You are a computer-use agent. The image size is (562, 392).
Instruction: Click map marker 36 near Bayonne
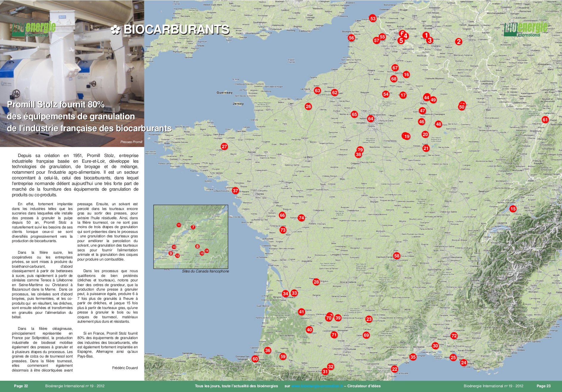(x=268, y=350)
